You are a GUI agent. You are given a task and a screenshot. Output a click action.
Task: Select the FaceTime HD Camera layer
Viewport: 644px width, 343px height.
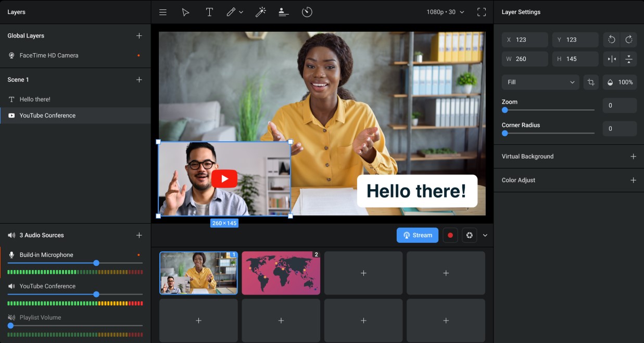pyautogui.click(x=75, y=55)
